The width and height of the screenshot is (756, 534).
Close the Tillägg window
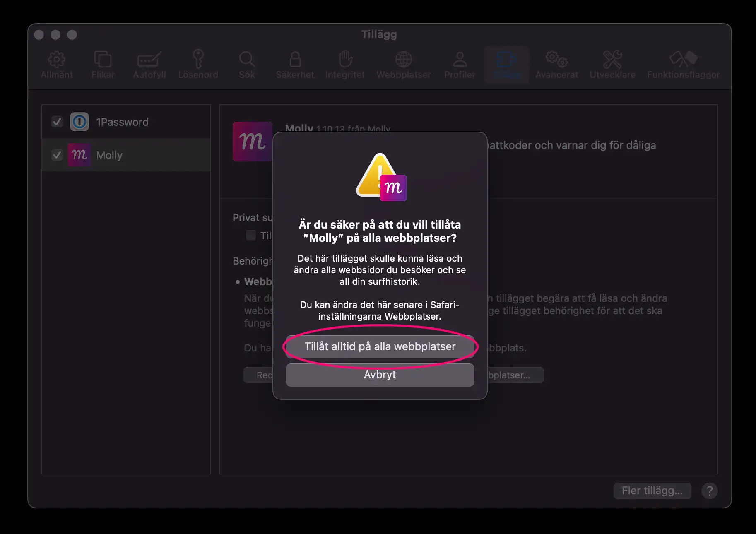tap(39, 35)
